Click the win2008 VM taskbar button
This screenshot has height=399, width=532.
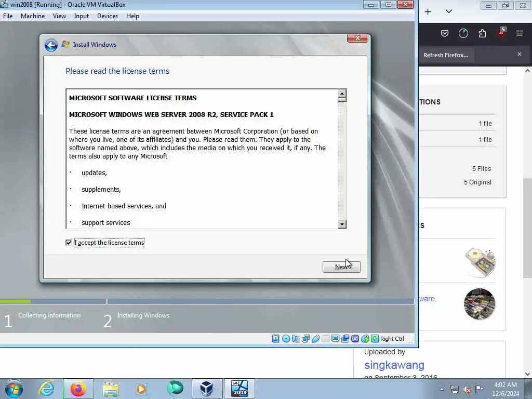(239, 389)
